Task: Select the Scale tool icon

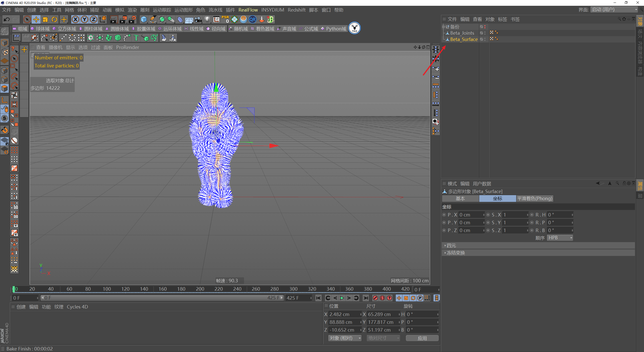Action: click(45, 19)
